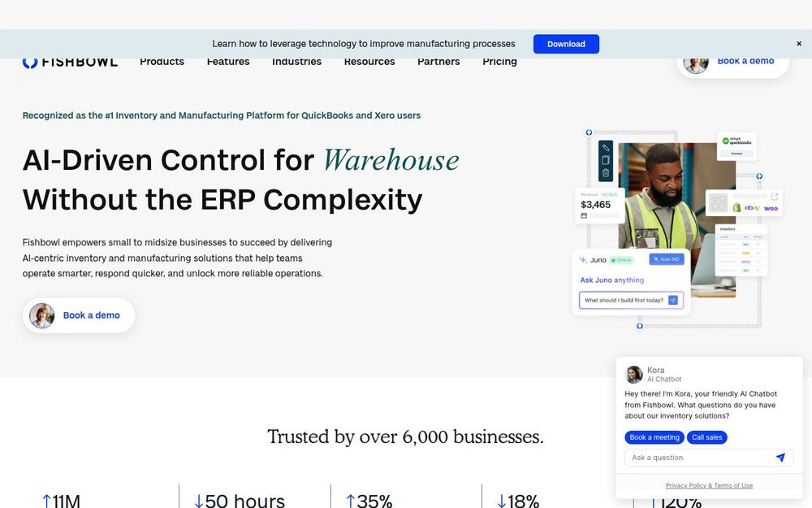Click the external-link icon on marketplace card

pos(774,197)
